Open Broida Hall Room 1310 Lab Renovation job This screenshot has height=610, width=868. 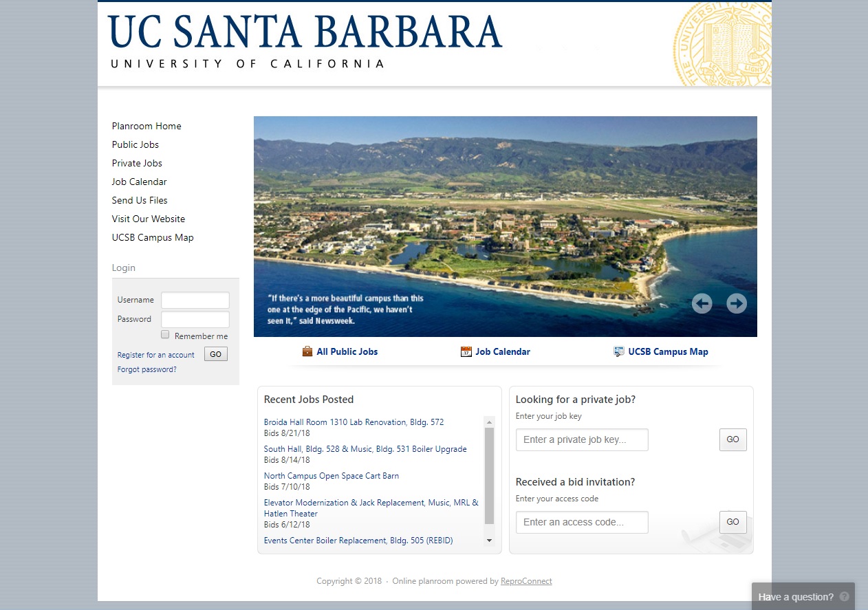(x=354, y=422)
